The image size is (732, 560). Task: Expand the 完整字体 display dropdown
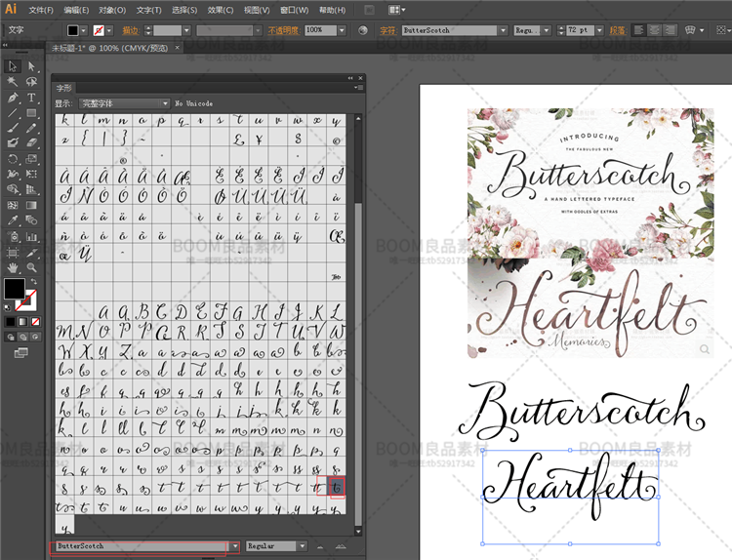166,103
